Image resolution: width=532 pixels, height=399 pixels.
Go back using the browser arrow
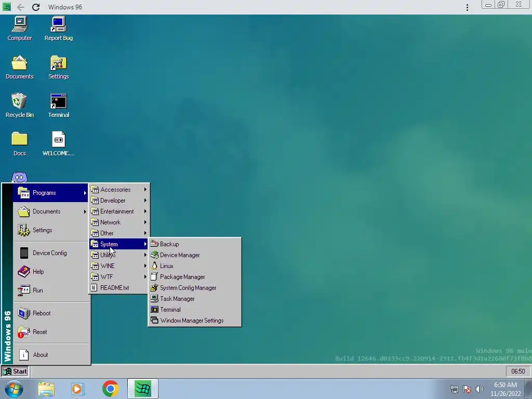tap(21, 7)
